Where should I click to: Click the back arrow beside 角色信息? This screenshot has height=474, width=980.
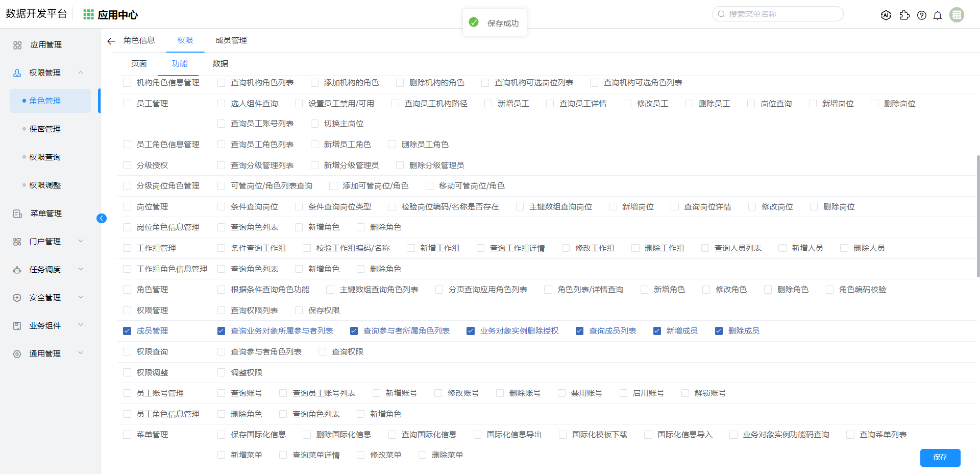tap(111, 41)
